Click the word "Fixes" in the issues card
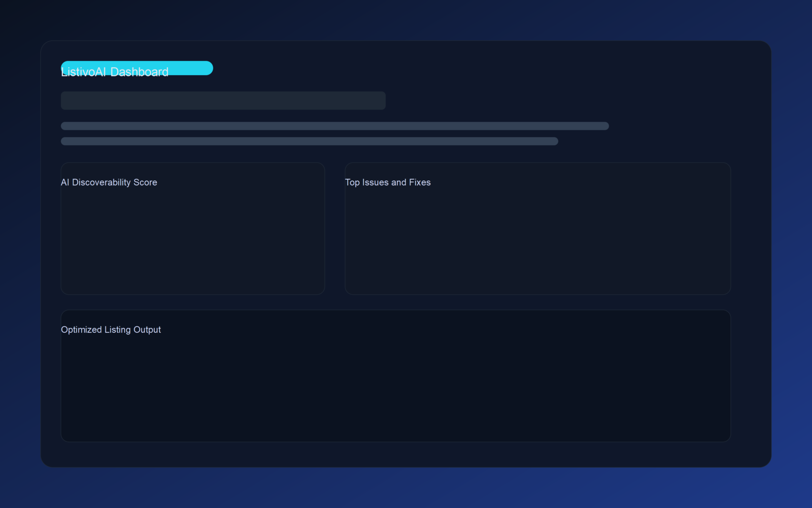This screenshot has width=812, height=508. 420,182
